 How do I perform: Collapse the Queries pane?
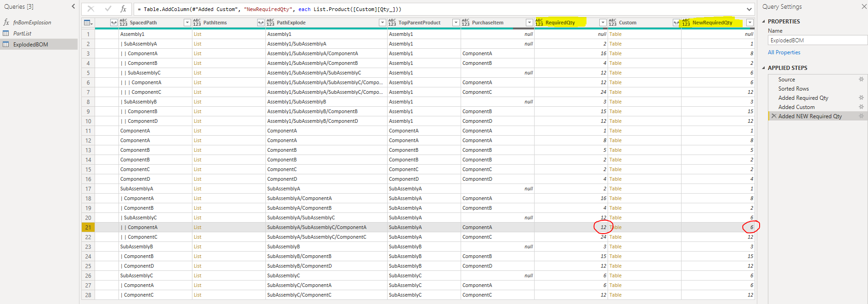coord(73,6)
